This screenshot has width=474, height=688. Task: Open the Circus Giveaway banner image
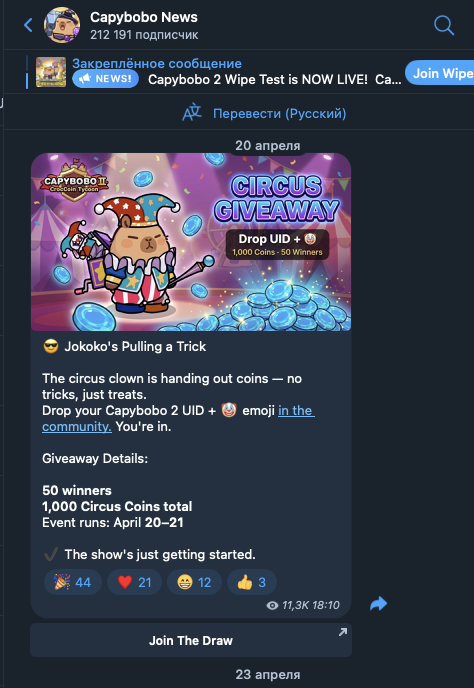pos(191,242)
